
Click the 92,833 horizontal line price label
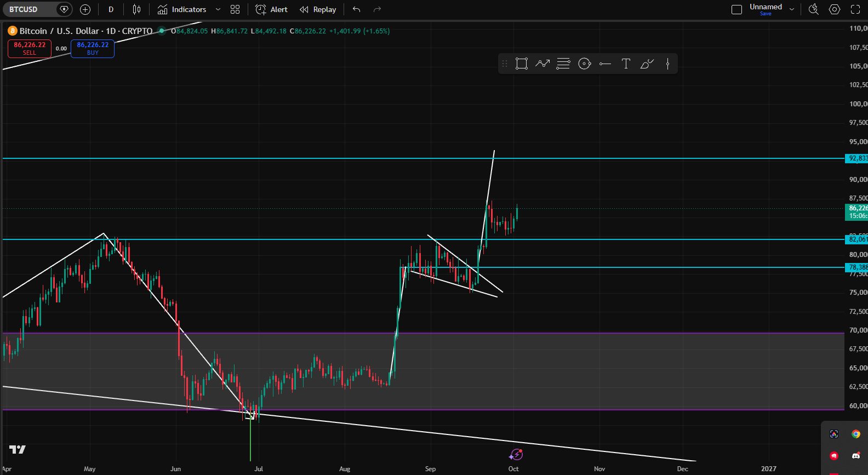click(857, 158)
